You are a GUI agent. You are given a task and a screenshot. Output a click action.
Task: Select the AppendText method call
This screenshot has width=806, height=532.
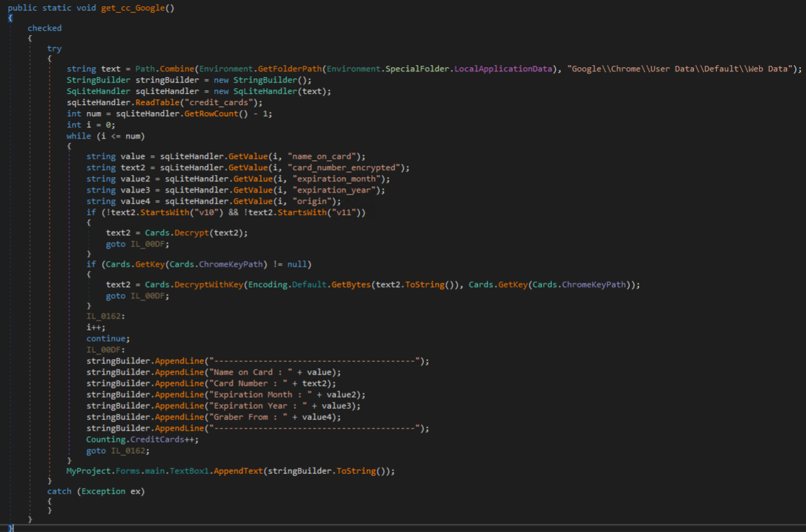tap(238, 471)
